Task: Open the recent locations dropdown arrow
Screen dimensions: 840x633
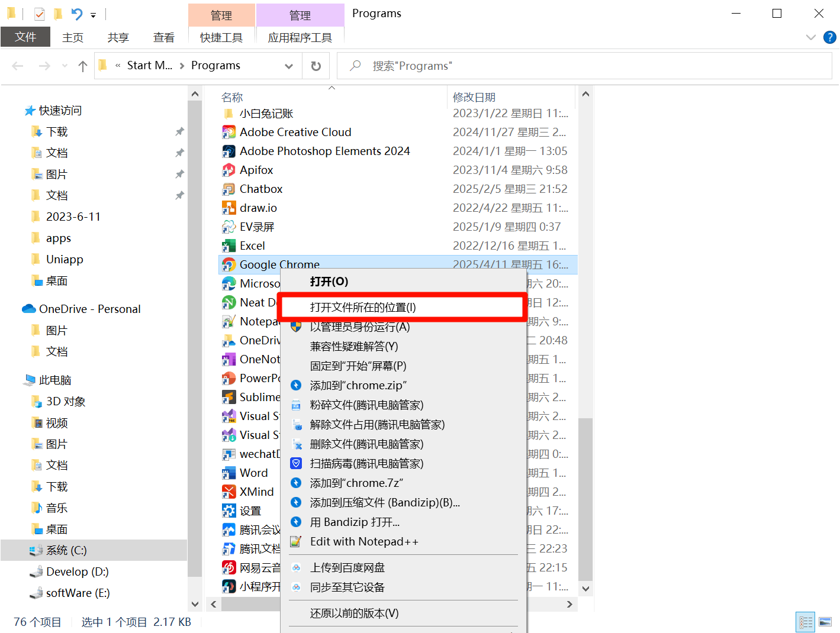Action: tap(65, 66)
